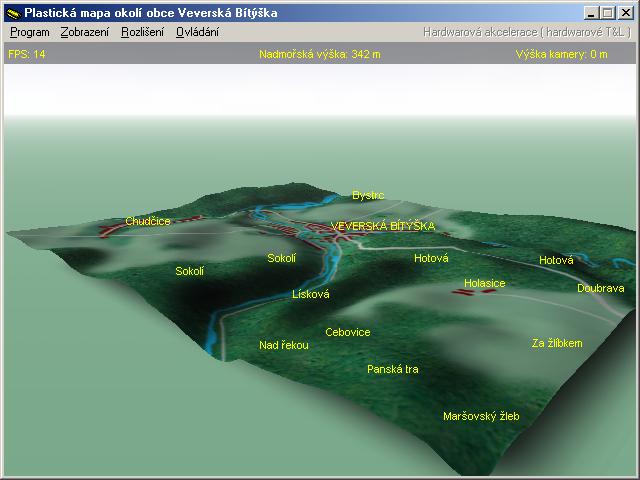Expand the Ovládání menu
Viewport: 640px width, 480px height.
(197, 32)
